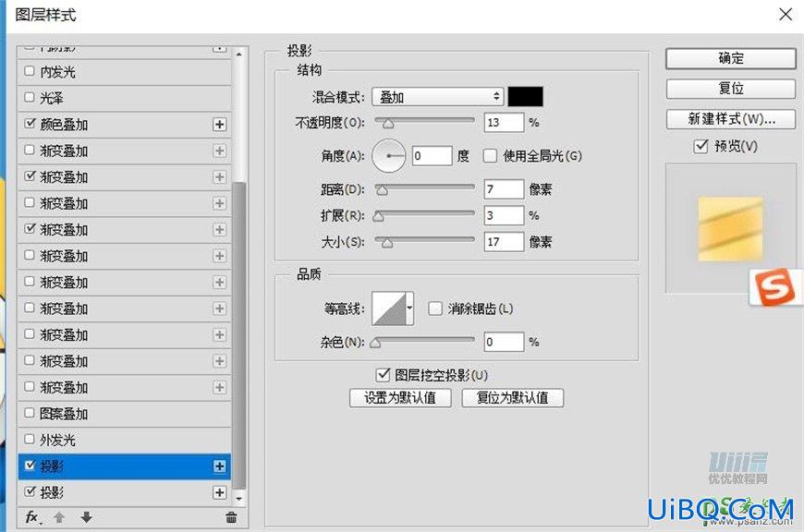Click the move effect up arrow icon
Image resolution: width=804 pixels, height=532 pixels.
click(59, 517)
